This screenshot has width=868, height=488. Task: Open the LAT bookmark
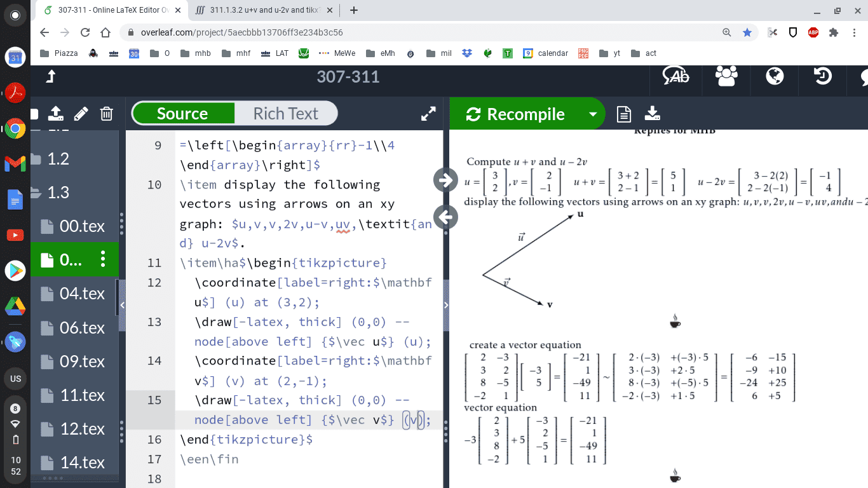click(275, 53)
